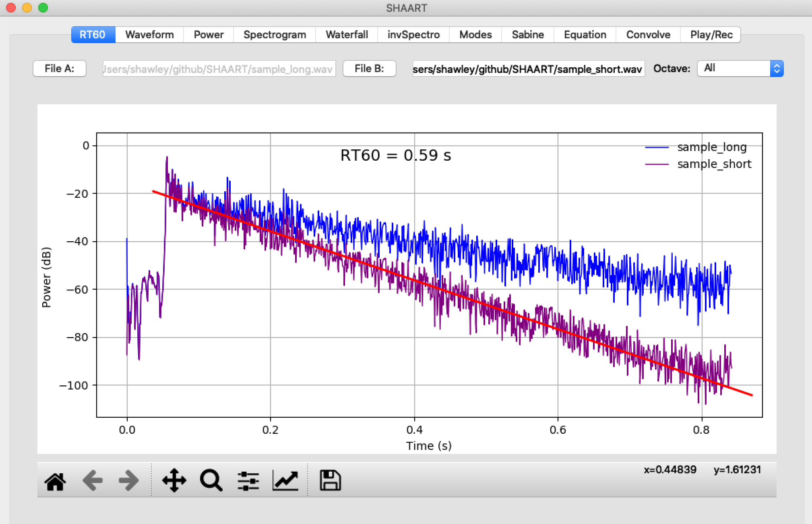Save the figure with the floppy icon

330,481
